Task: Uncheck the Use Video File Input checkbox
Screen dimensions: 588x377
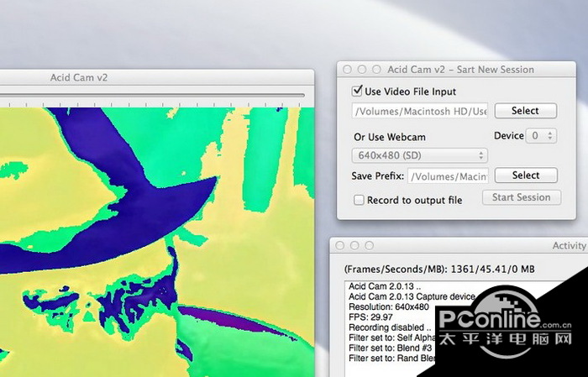Action: (x=357, y=91)
